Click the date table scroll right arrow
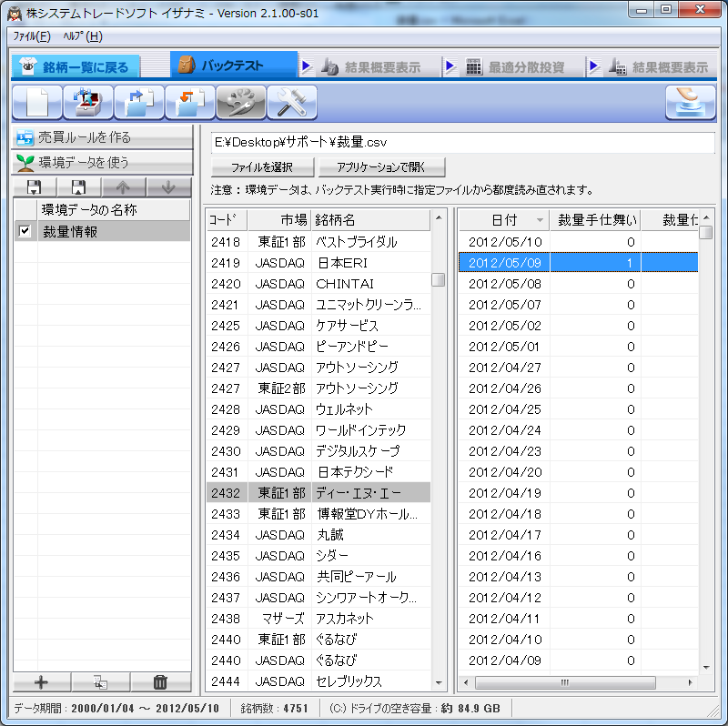The width and height of the screenshot is (728, 726). pyautogui.click(x=691, y=682)
